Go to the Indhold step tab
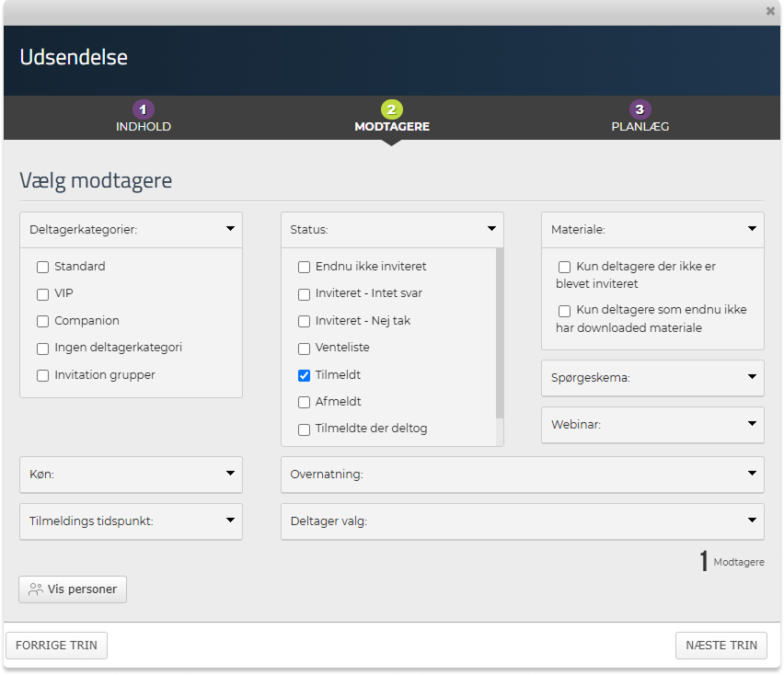The image size is (784, 675). (x=143, y=127)
